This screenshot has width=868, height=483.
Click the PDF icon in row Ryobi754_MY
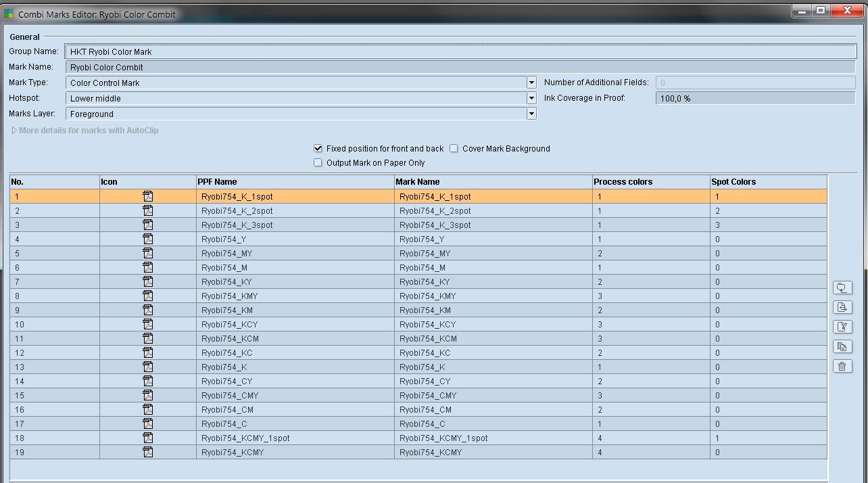(148, 253)
